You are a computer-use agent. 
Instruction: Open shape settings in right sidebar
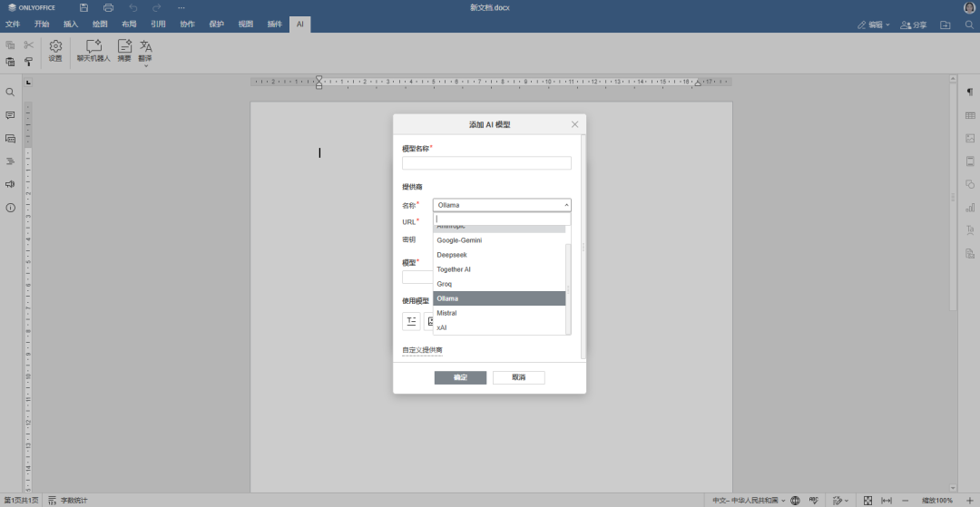tap(970, 184)
